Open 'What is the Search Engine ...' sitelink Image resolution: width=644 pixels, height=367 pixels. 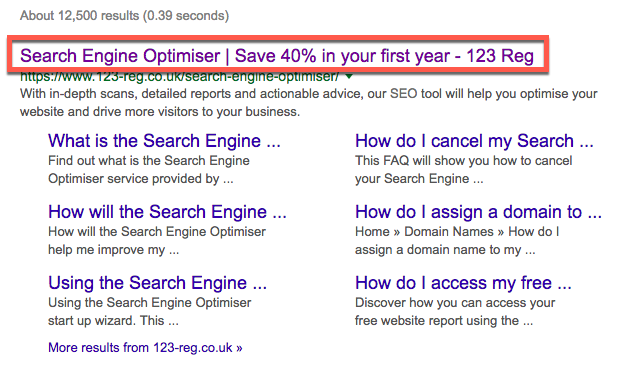pyautogui.click(x=164, y=141)
